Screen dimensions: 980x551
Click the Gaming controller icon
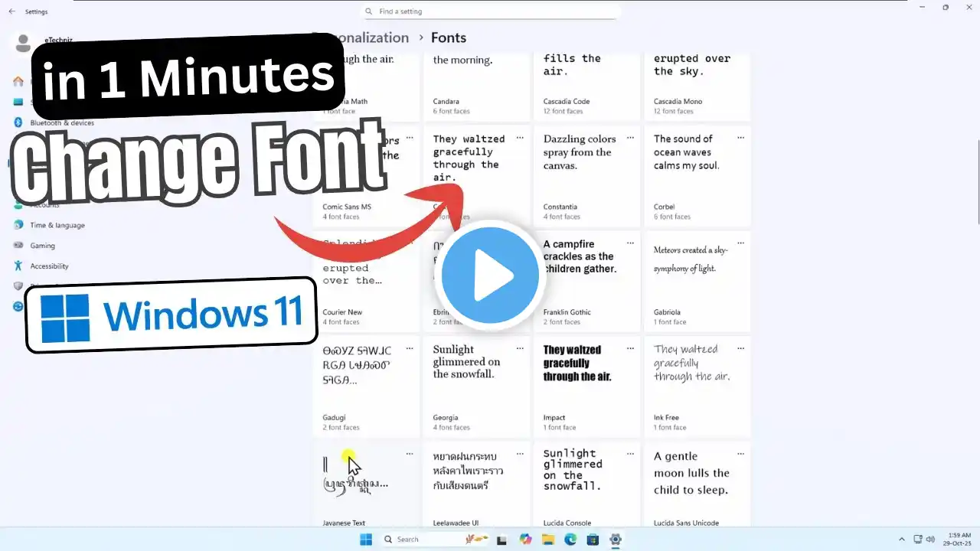(18, 246)
